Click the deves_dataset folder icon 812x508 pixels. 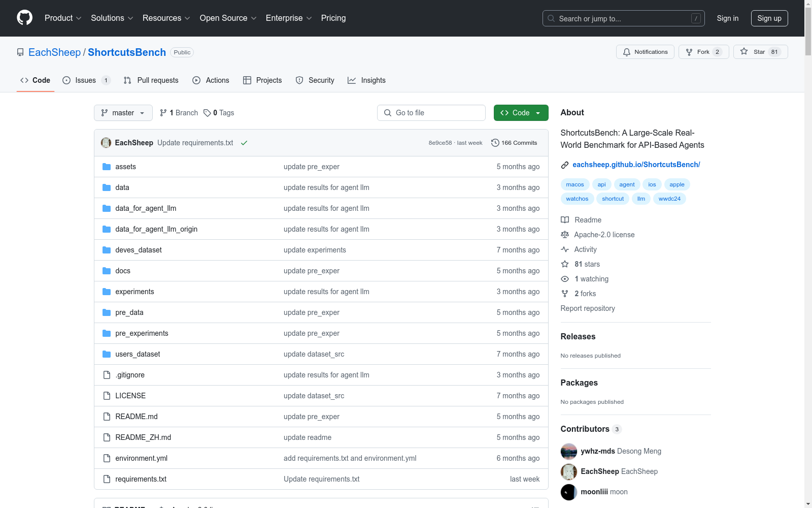click(107, 250)
